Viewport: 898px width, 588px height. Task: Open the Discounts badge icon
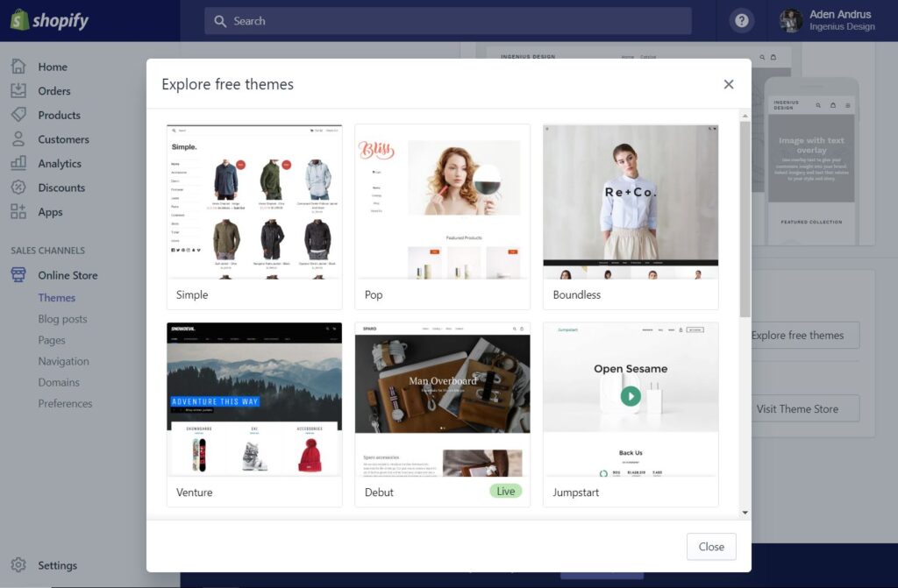[x=18, y=188]
